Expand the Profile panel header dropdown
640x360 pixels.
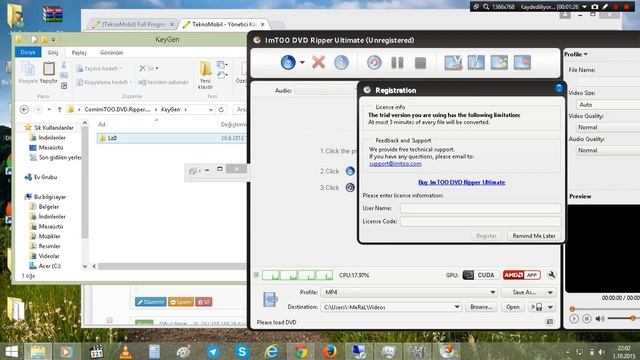click(x=576, y=54)
